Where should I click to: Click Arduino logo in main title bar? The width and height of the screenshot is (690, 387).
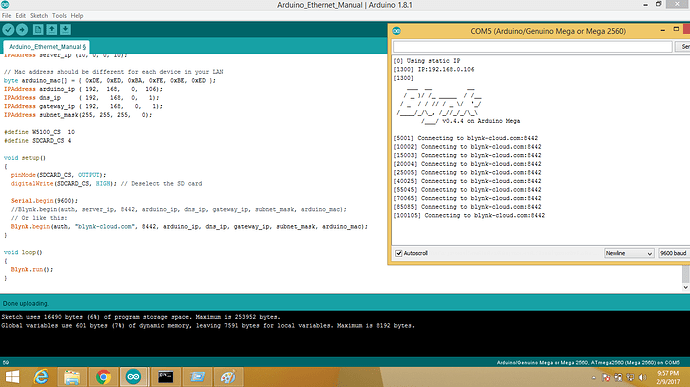(5, 4)
